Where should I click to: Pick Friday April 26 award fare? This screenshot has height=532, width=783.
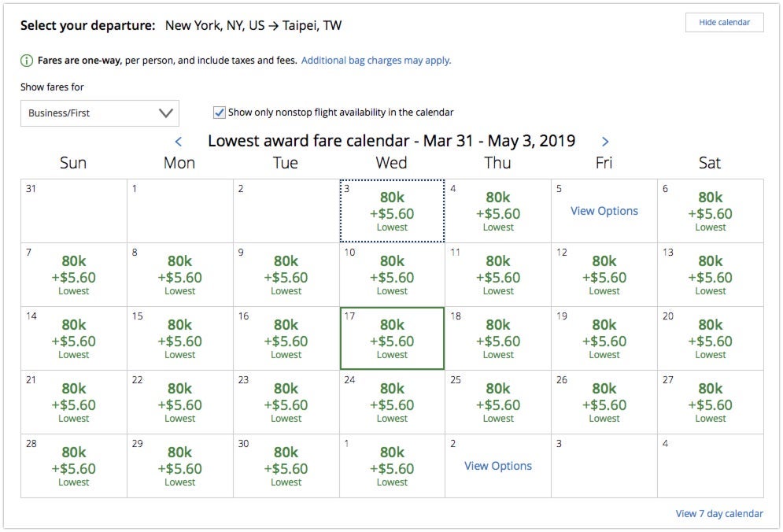coord(604,402)
